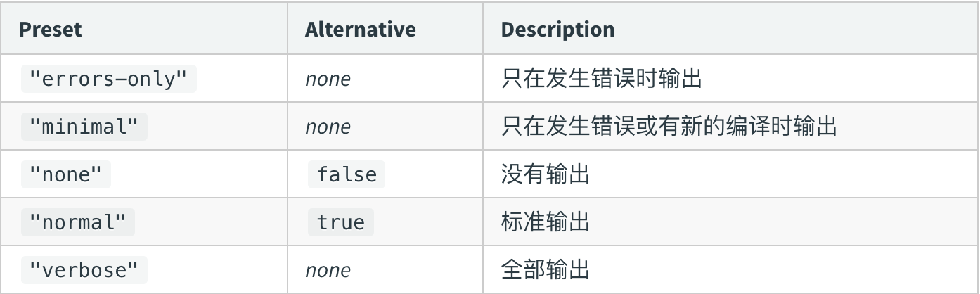Click the "none" preset code
The image size is (980, 294).
(x=65, y=174)
